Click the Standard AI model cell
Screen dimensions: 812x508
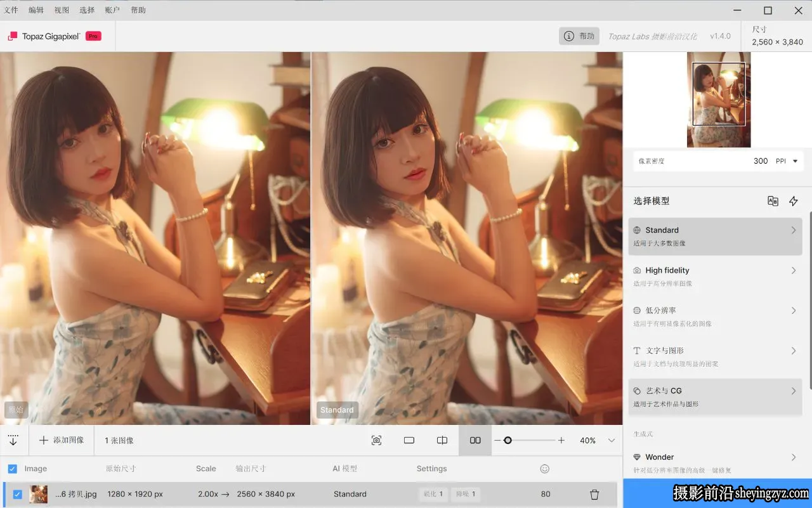pyautogui.click(x=350, y=494)
